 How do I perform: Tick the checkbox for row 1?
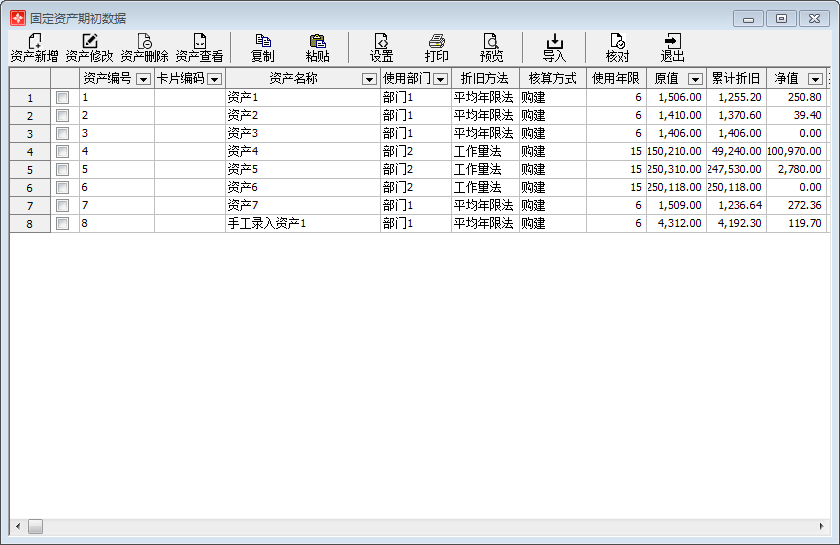pos(63,98)
